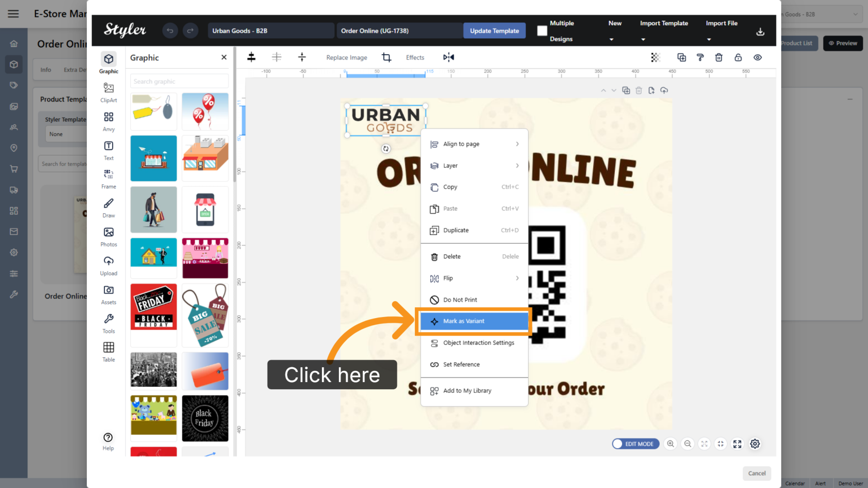
Task: Open the hamburger menu in the E-Store window
Action: 13,14
